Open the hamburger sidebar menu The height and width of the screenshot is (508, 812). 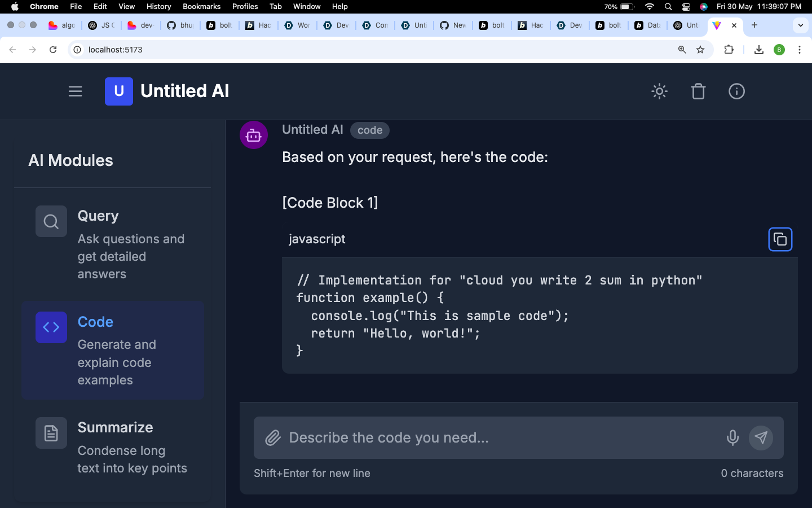tap(75, 91)
